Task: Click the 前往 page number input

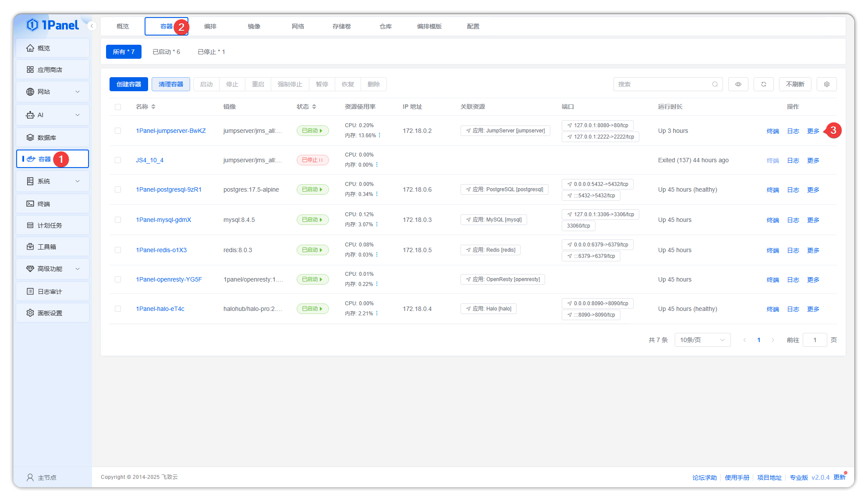Action: [815, 340]
